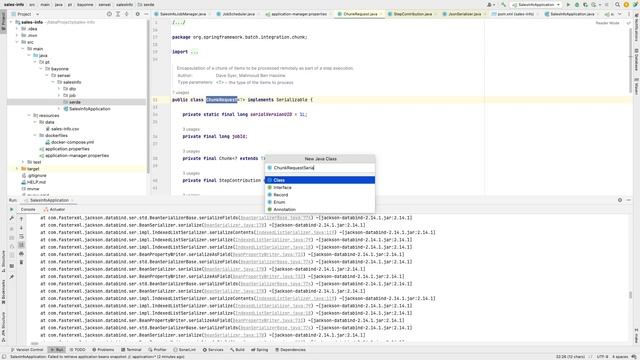Select opened file locate icon in Project panel
This screenshot has height=360, width=640.
[109, 14]
